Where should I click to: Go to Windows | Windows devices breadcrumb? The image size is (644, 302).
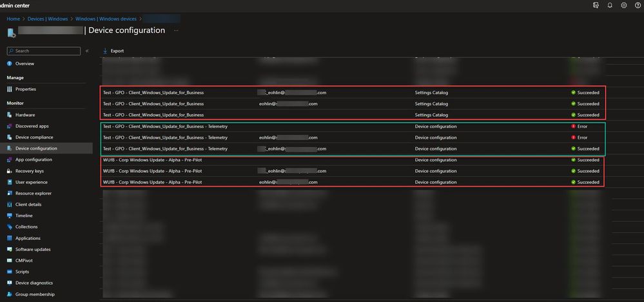pos(106,19)
